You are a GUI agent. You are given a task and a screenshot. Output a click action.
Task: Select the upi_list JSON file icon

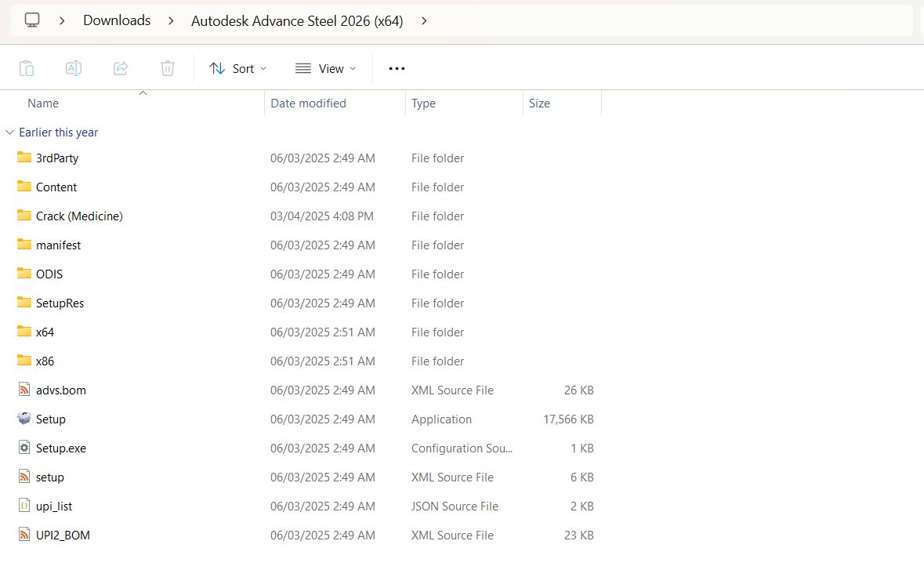click(24, 506)
